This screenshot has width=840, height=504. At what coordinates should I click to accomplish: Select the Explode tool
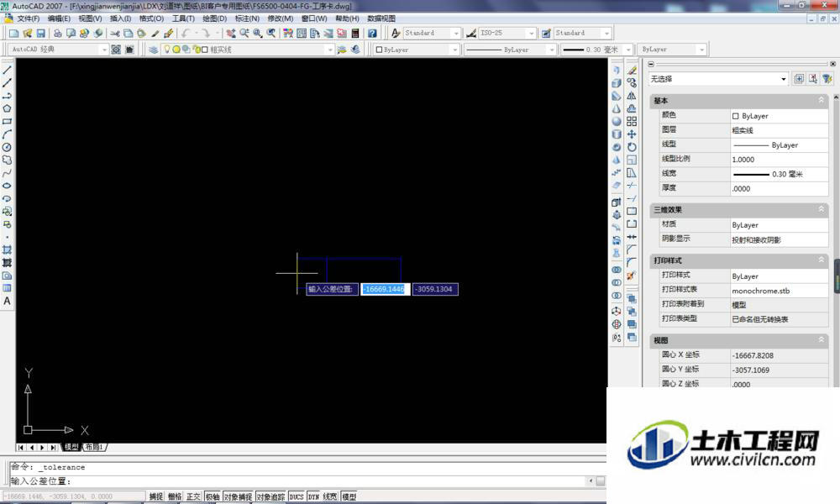click(x=633, y=276)
